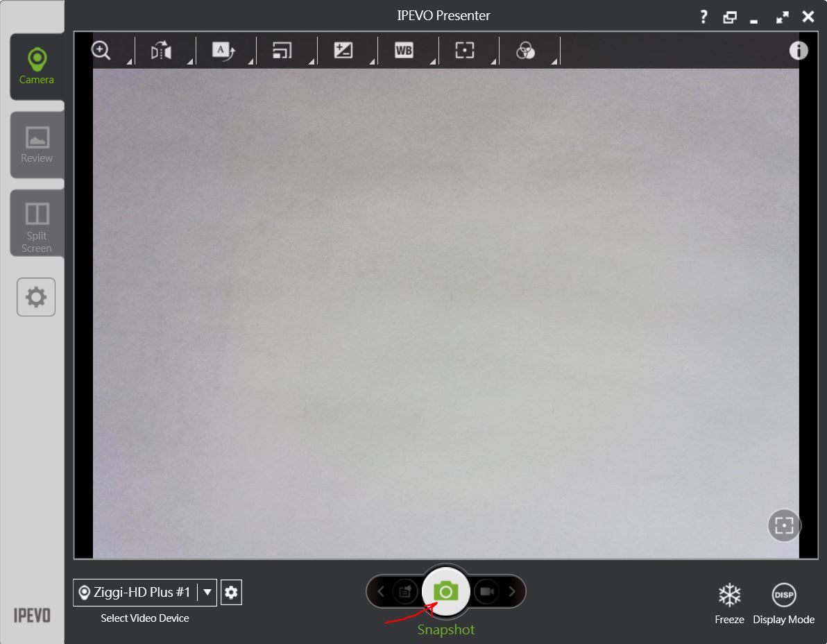Take a Snapshot with green camera button
The width and height of the screenshot is (827, 644).
[445, 591]
